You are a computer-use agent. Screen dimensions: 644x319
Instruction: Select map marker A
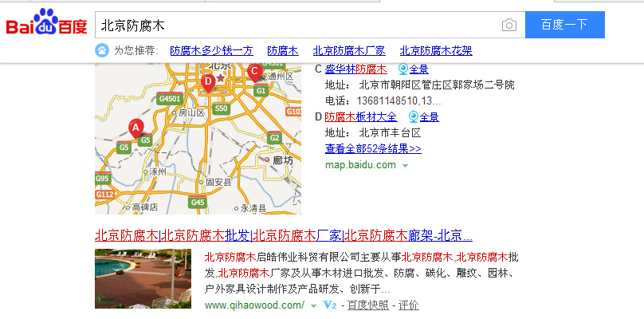[136, 128]
